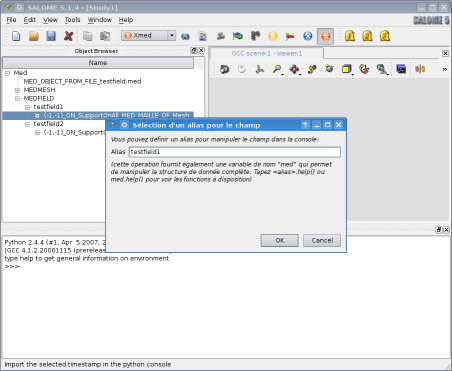
Task: Switch to OCC scene:1 - viewer:1 tab
Action: click(x=267, y=53)
